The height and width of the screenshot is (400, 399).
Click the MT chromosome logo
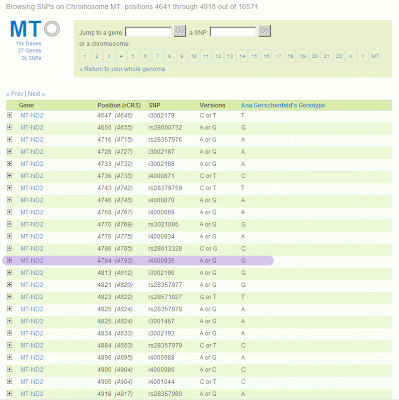click(35, 29)
